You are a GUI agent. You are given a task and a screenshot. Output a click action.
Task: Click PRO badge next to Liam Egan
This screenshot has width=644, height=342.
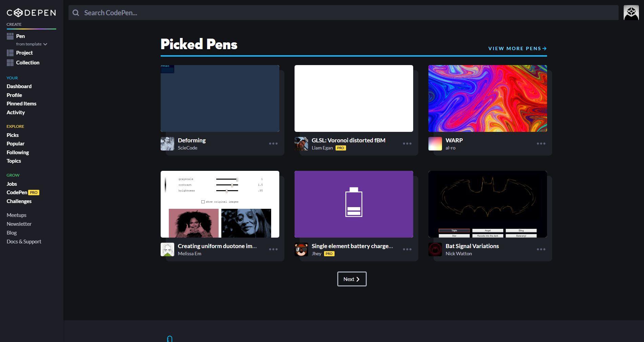pyautogui.click(x=341, y=148)
